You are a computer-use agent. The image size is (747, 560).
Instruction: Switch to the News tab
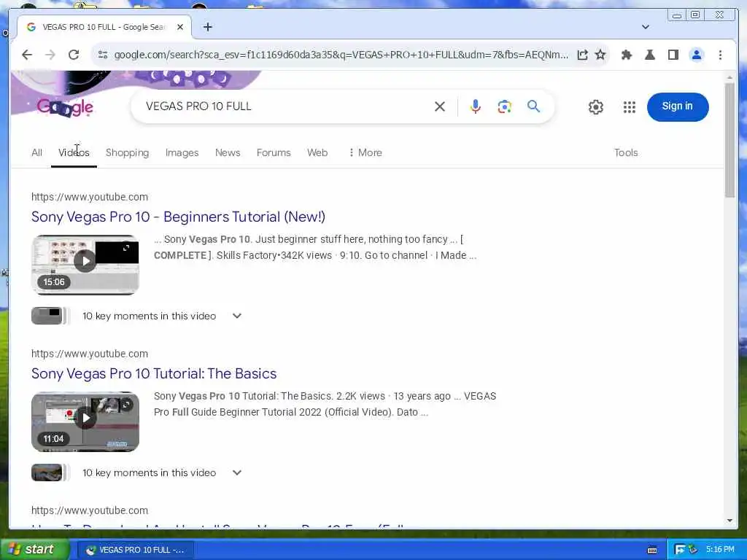point(228,152)
